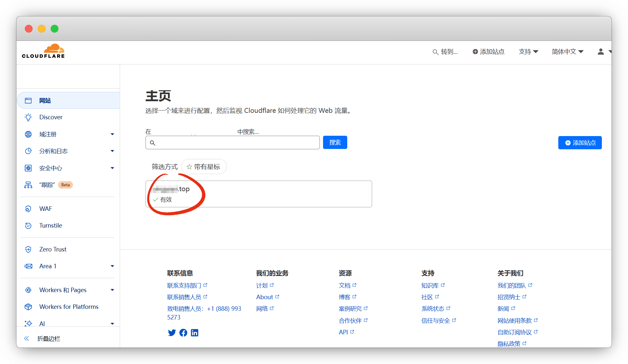628x364 pixels.
Task: Expand the domain registration menu arrow
Action: pos(112,134)
